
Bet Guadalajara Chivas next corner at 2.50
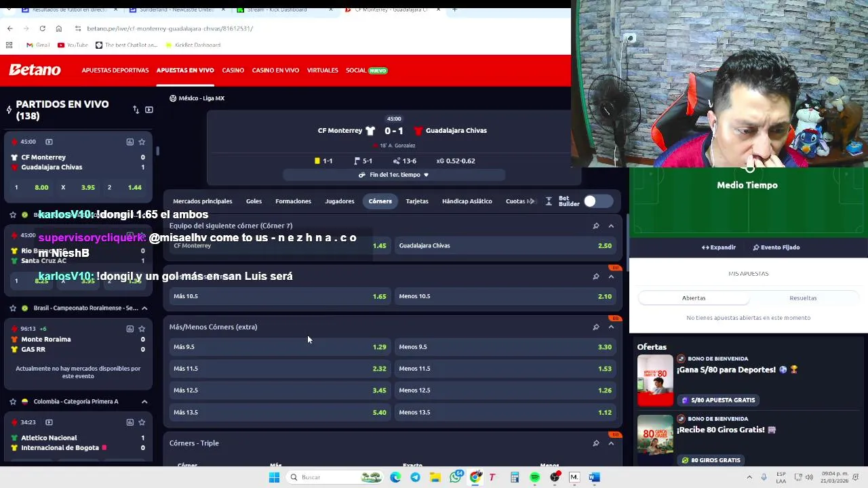coord(505,245)
